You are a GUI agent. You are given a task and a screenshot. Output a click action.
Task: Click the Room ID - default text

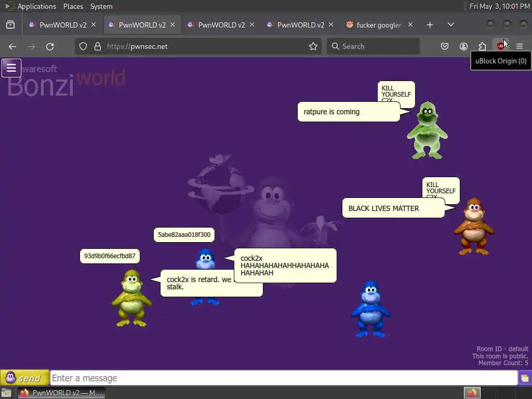502,349
